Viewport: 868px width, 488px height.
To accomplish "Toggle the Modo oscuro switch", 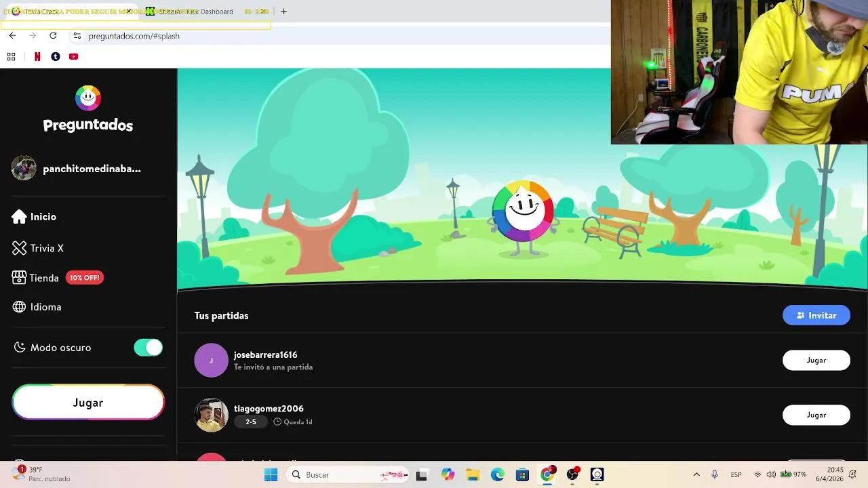I will click(148, 348).
